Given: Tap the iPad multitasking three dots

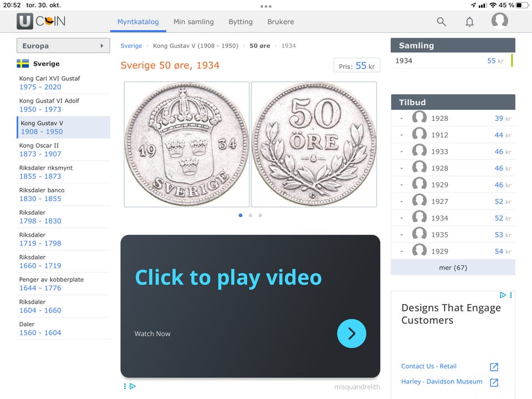Looking at the screenshot, I should point(266,6).
